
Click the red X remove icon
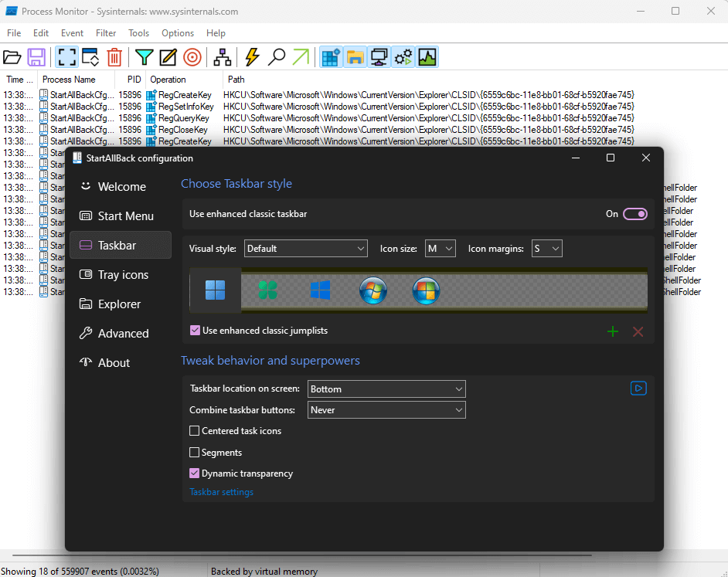[x=638, y=331]
